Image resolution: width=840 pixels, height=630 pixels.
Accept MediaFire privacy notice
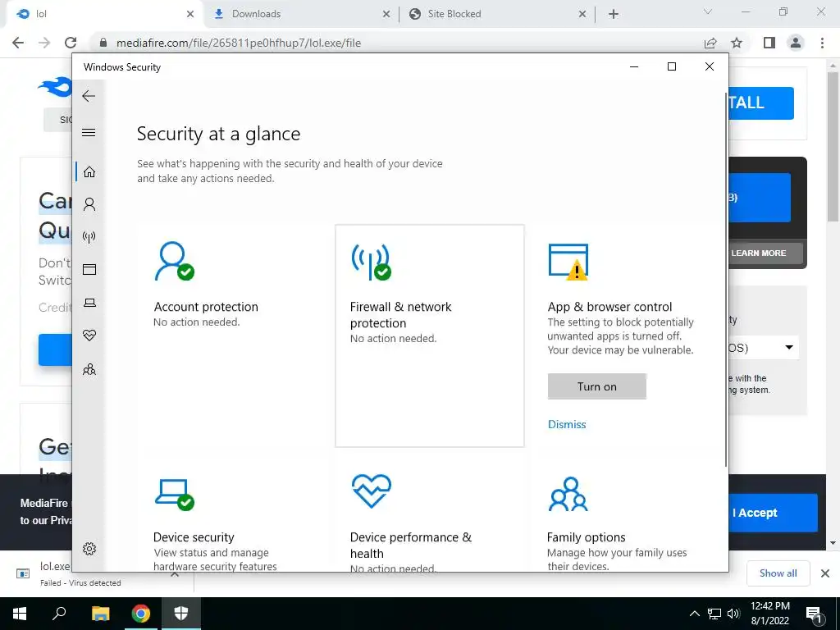point(771,513)
